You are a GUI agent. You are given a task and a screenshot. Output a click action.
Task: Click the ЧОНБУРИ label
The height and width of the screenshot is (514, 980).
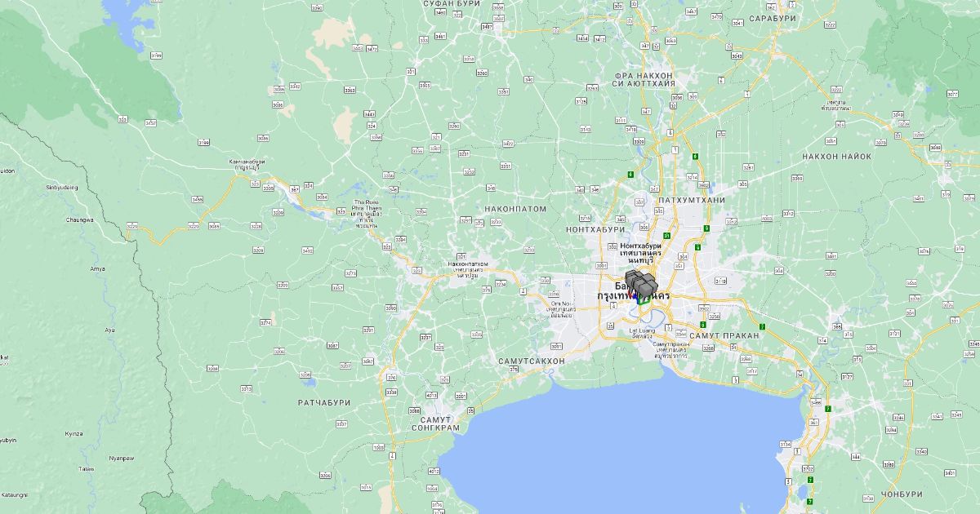point(902,494)
